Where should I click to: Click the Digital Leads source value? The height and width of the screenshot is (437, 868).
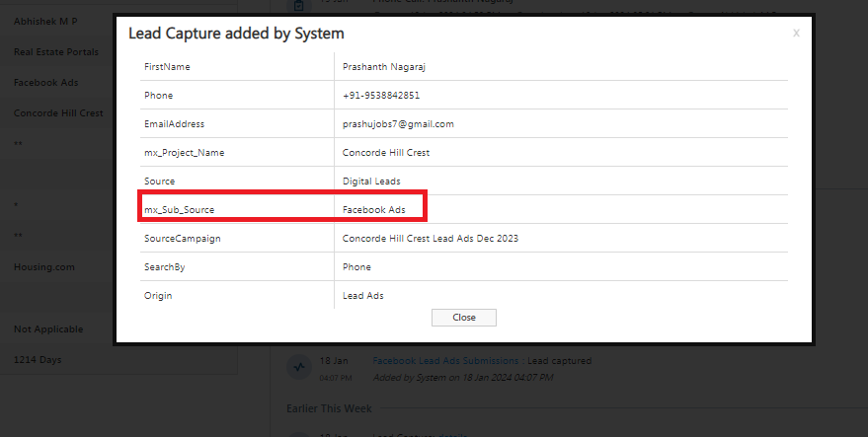click(x=371, y=182)
